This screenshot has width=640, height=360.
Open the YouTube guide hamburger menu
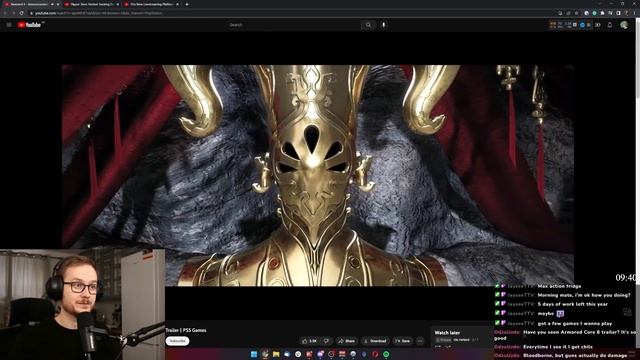click(x=9, y=25)
